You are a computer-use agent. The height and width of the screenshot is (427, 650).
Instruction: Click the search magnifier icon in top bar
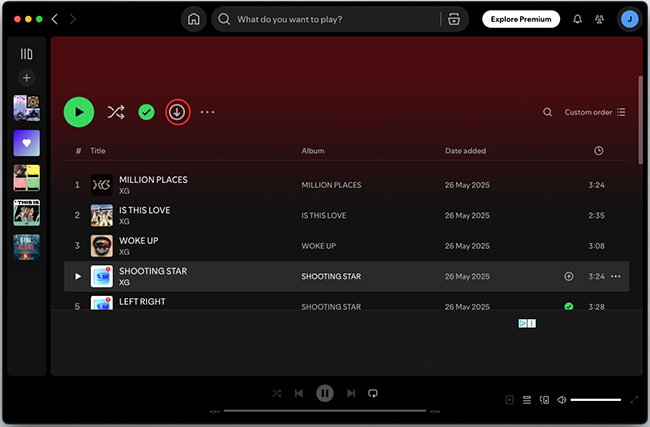click(224, 19)
